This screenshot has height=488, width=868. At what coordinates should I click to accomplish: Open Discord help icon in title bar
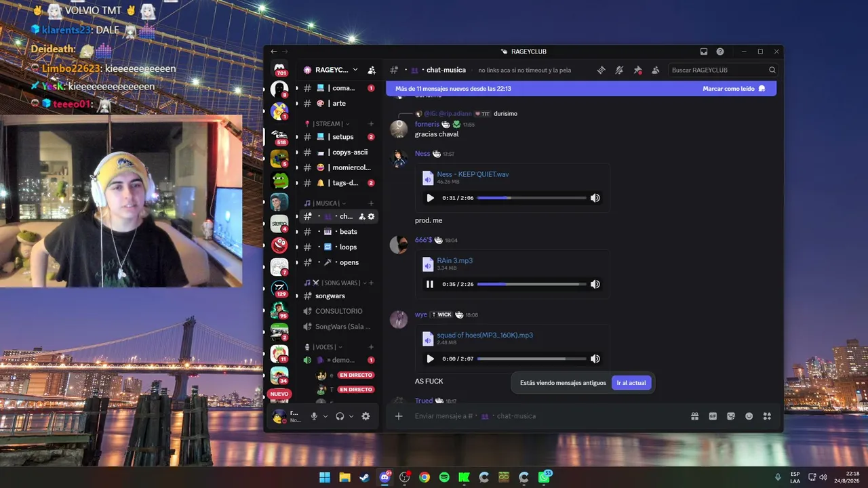pos(720,52)
